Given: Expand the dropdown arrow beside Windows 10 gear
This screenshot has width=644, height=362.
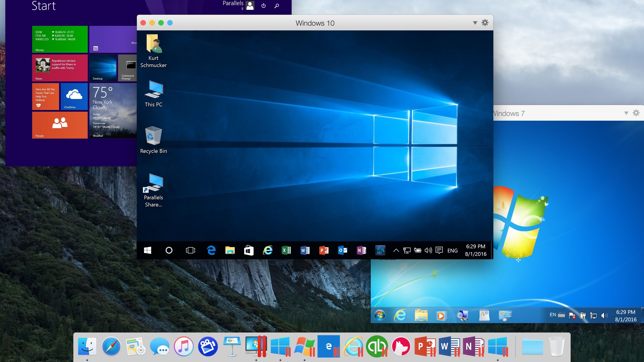Looking at the screenshot, I should [x=475, y=23].
